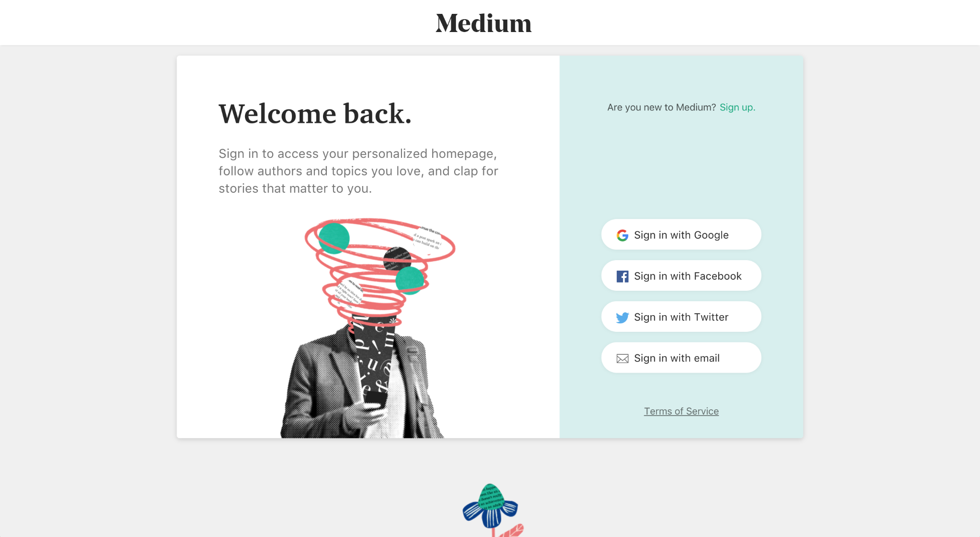The height and width of the screenshot is (537, 980).
Task: Click the Twitter sign-in icon button
Action: click(x=621, y=317)
